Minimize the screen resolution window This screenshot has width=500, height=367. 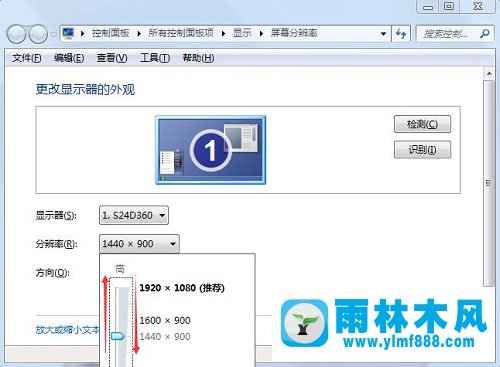click(x=428, y=6)
